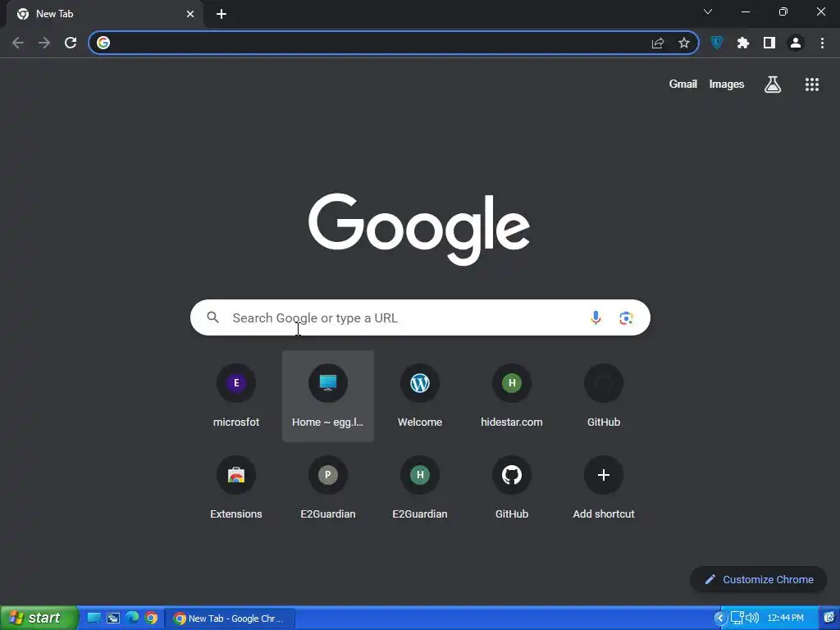Open the E2Guardian shortcut with P icon
The image size is (840, 630).
pos(328,487)
